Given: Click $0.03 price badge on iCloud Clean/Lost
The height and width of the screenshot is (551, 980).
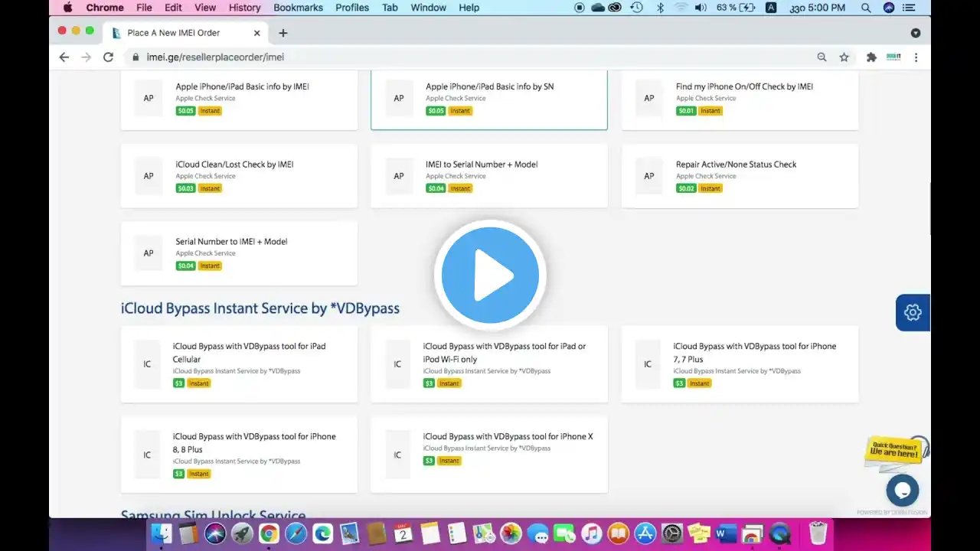Looking at the screenshot, I should (x=186, y=188).
